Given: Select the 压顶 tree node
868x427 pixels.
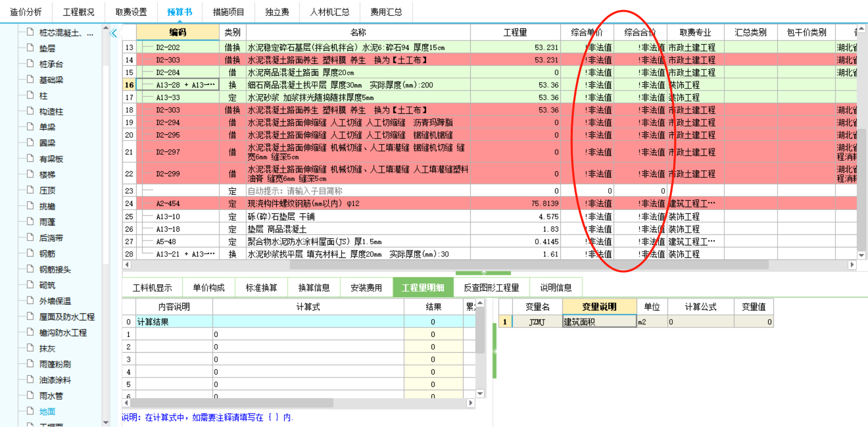Looking at the screenshot, I should point(47,191).
